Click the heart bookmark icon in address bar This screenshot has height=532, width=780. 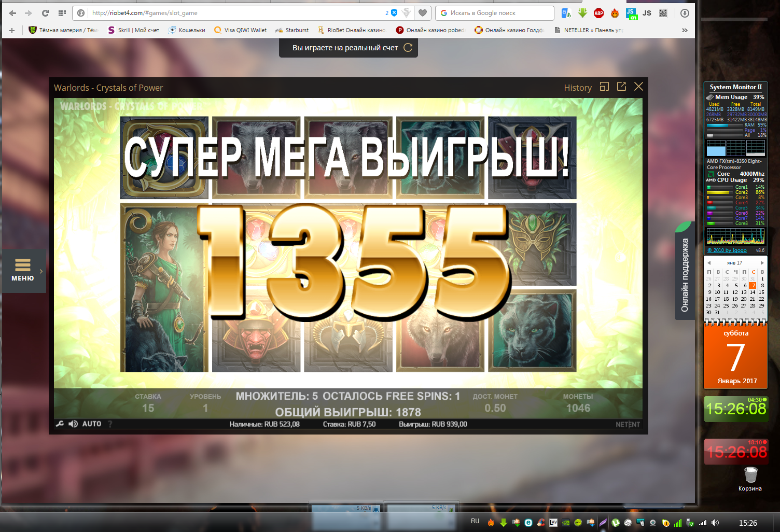tap(423, 13)
